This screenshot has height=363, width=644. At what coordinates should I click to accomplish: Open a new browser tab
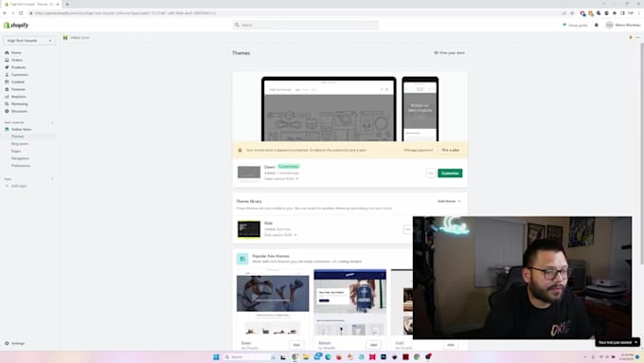67,4
